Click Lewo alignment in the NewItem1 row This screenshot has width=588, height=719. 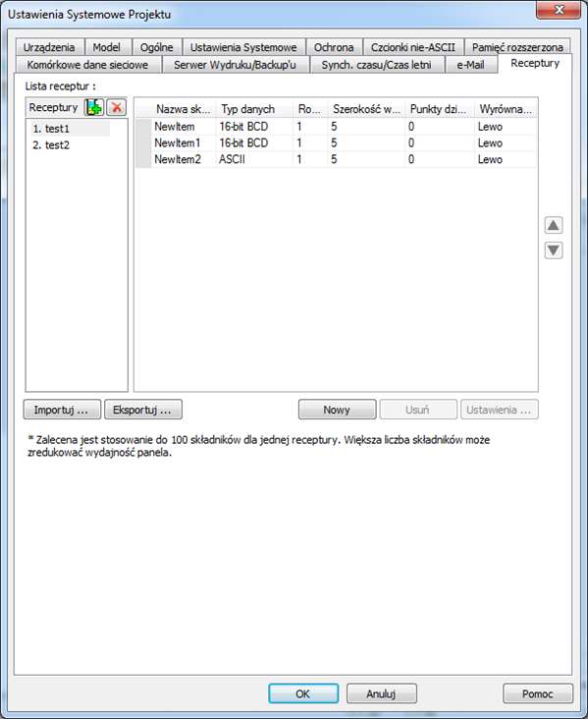506,143
